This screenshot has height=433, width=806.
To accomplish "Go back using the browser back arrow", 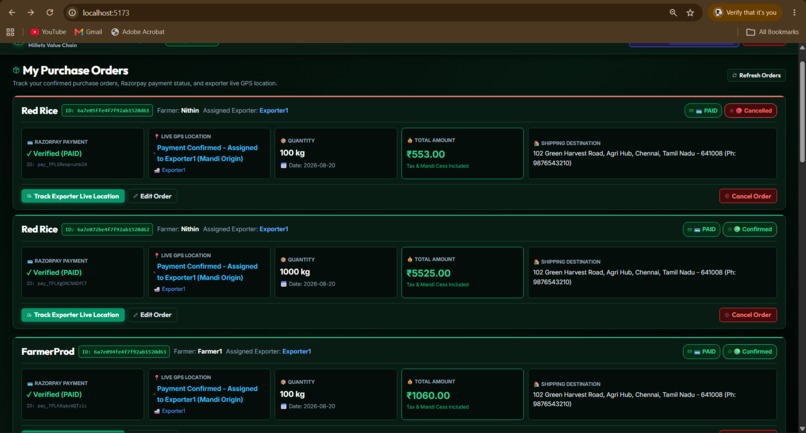I will point(12,12).
